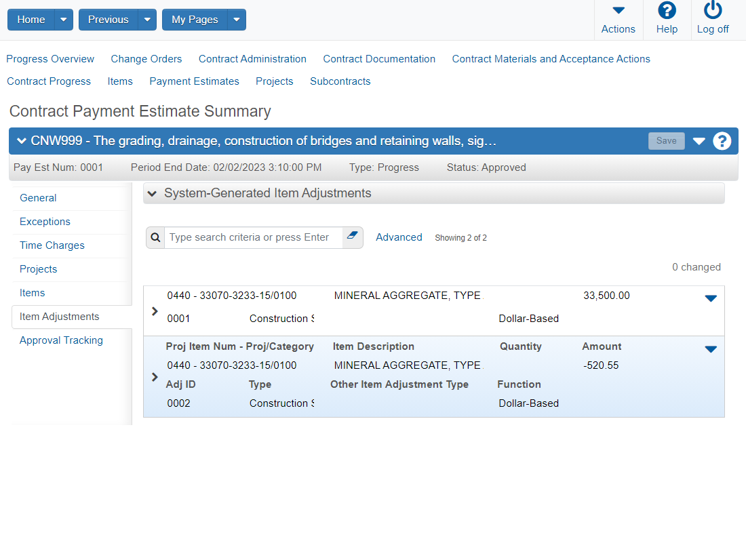Open the Change Orders menu
Image resolution: width=746 pixels, height=560 pixels.
pyautogui.click(x=146, y=59)
